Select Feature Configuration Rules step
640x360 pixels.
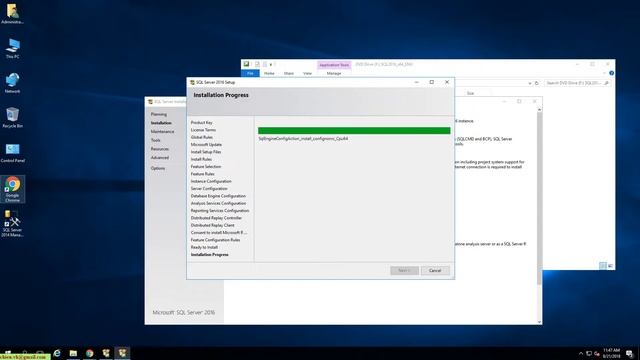216,240
